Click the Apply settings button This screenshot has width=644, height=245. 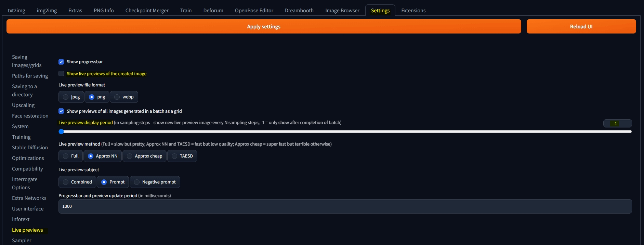pos(263,27)
